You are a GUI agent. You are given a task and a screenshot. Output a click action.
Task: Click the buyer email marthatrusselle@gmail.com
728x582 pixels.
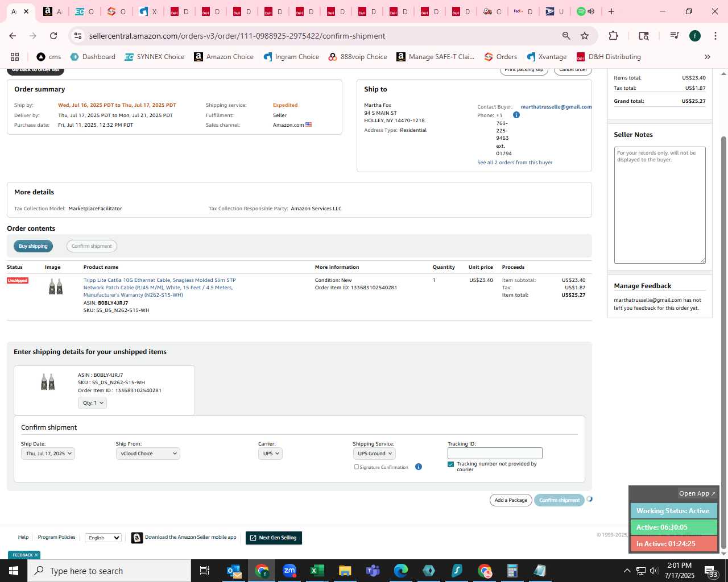click(x=556, y=107)
